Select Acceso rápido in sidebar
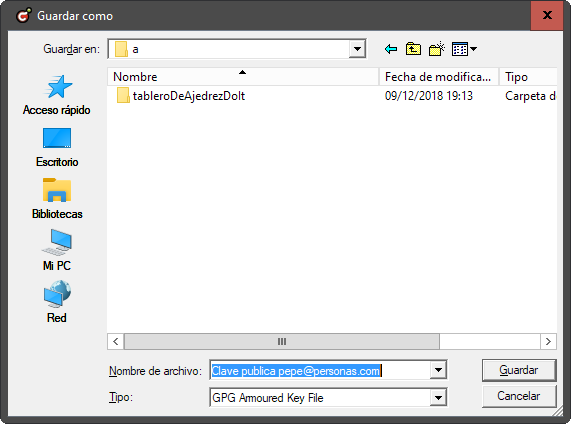 [57, 95]
